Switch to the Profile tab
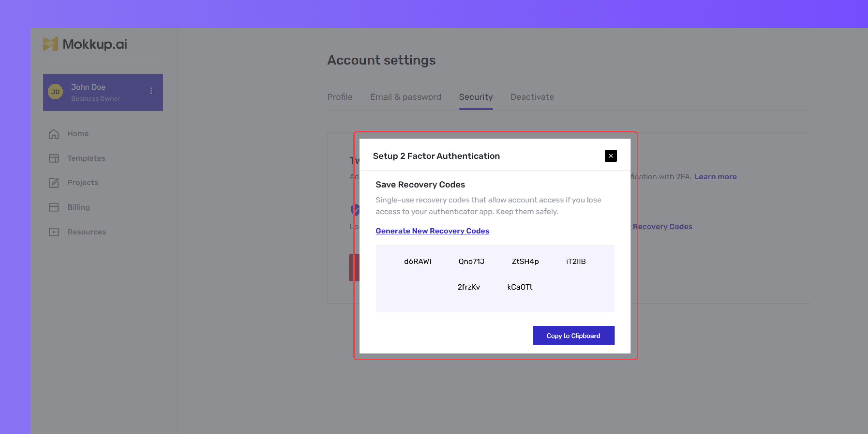This screenshot has height=434, width=868. [x=340, y=97]
